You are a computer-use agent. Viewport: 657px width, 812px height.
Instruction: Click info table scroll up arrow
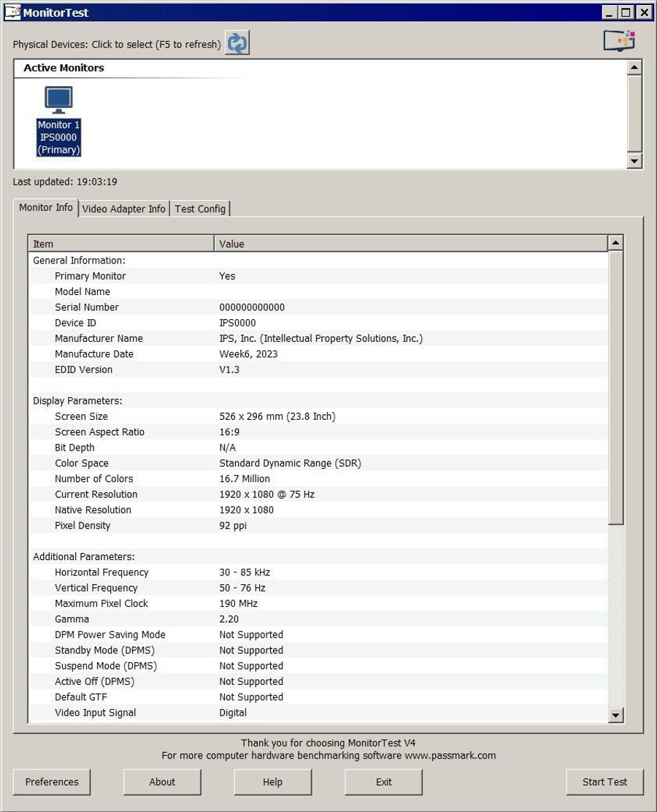(x=615, y=242)
